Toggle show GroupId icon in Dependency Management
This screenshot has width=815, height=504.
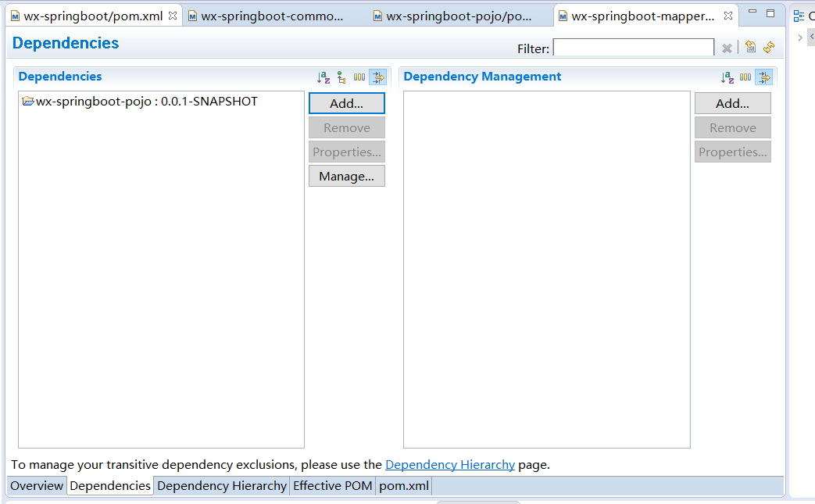pyautogui.click(x=745, y=77)
